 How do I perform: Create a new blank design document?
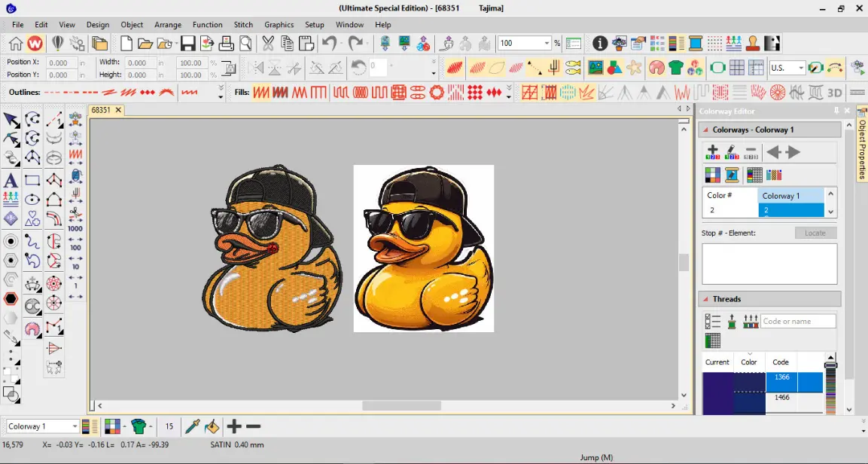[126, 43]
